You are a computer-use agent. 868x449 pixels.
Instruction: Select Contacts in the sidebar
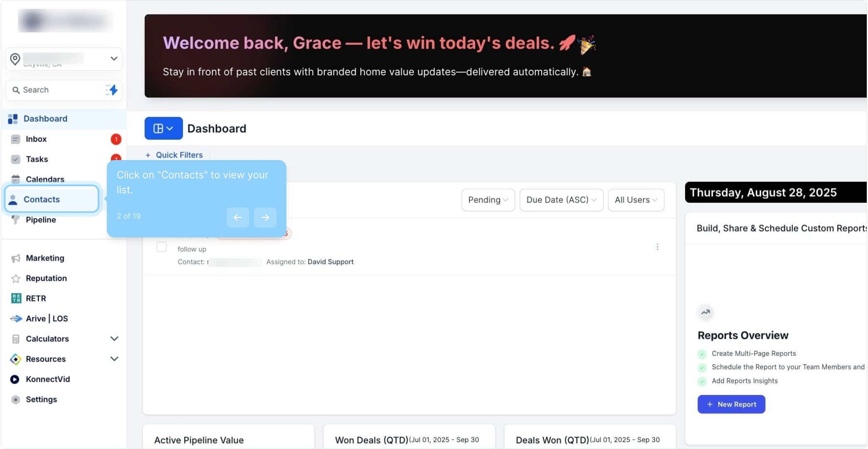(42, 200)
